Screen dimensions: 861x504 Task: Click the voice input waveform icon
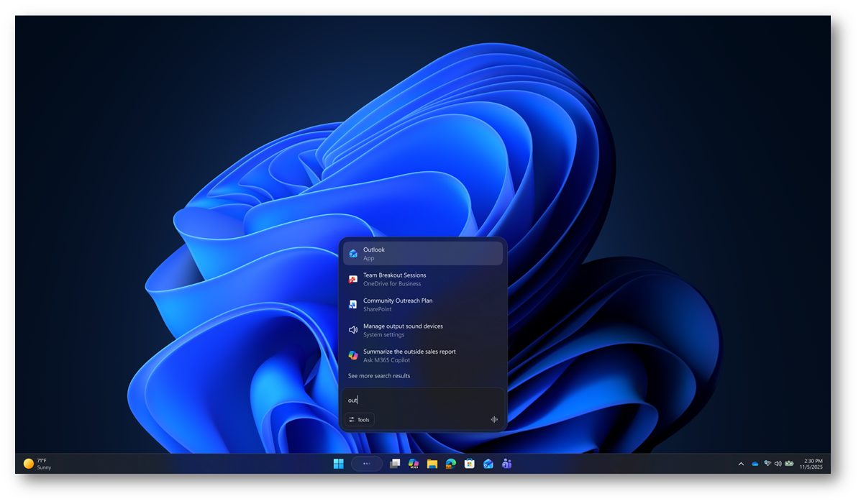point(494,420)
